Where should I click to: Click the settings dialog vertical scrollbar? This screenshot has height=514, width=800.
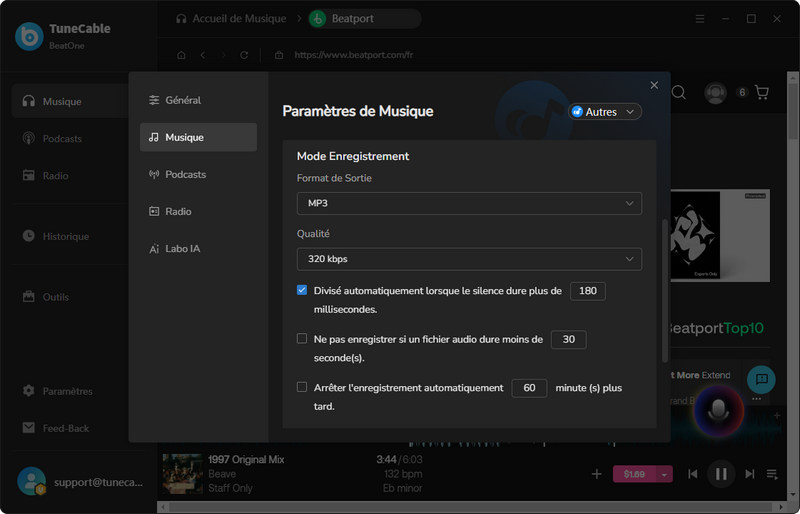pos(664,291)
